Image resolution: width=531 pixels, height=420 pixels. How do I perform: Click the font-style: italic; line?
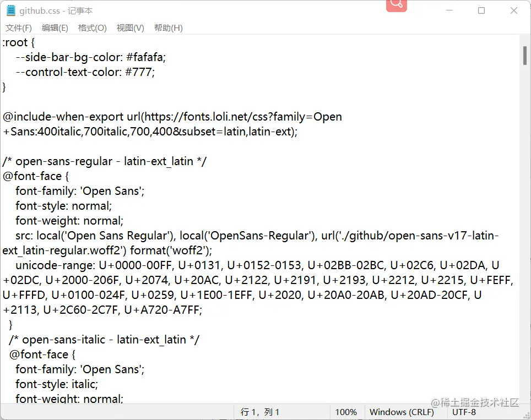click(57, 384)
